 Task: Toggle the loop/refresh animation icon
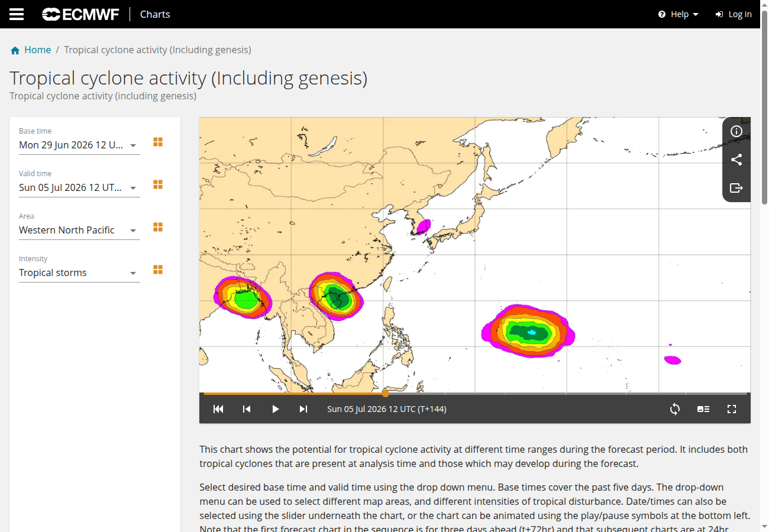[675, 409]
